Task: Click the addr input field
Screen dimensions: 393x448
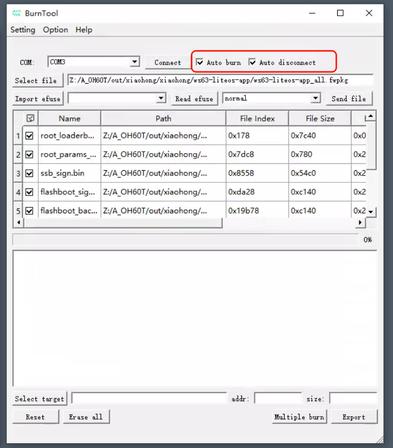Action: [x=278, y=398]
